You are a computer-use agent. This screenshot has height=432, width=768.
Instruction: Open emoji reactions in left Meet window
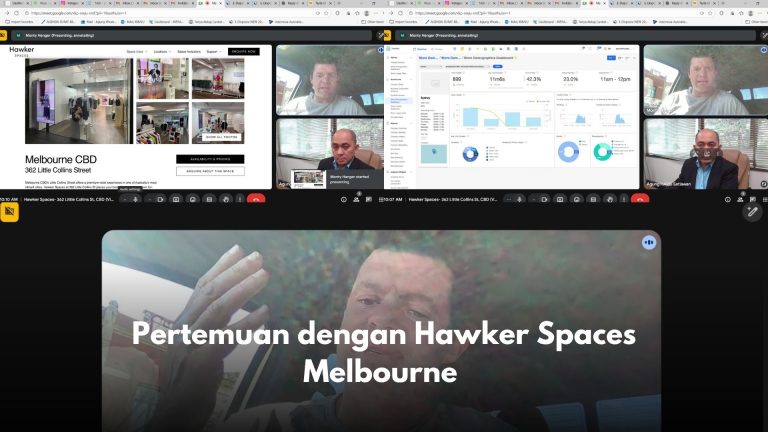click(x=193, y=199)
